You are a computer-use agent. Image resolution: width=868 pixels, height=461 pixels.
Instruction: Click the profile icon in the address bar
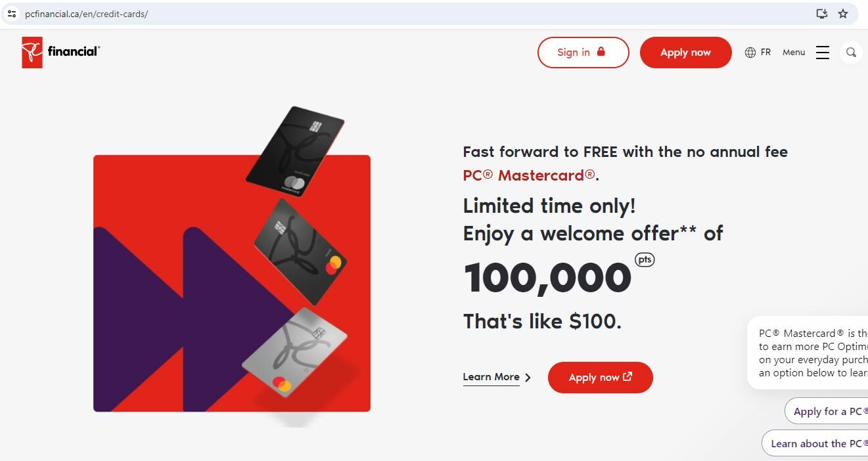tap(11, 13)
